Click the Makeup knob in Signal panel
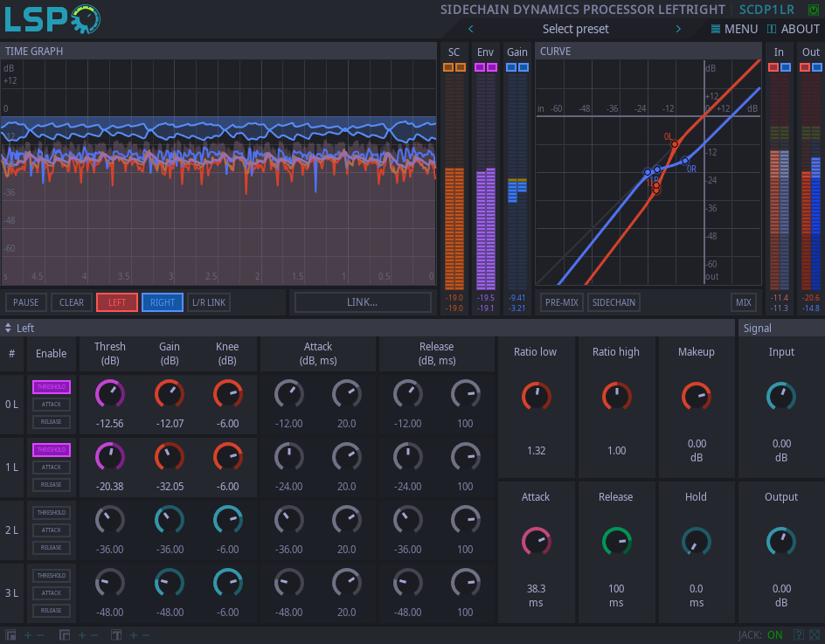825x644 pixels. tap(696, 396)
